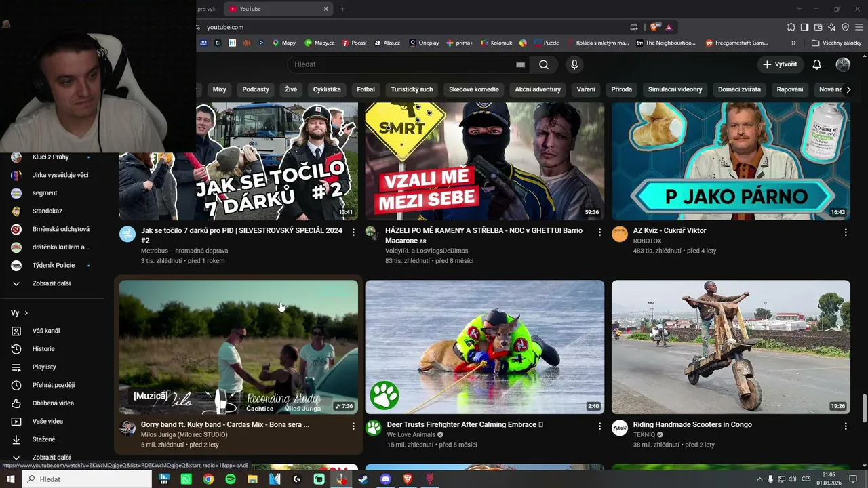Select the Domácí zvířata chip
This screenshot has height=488, width=868.
pyautogui.click(x=739, y=89)
